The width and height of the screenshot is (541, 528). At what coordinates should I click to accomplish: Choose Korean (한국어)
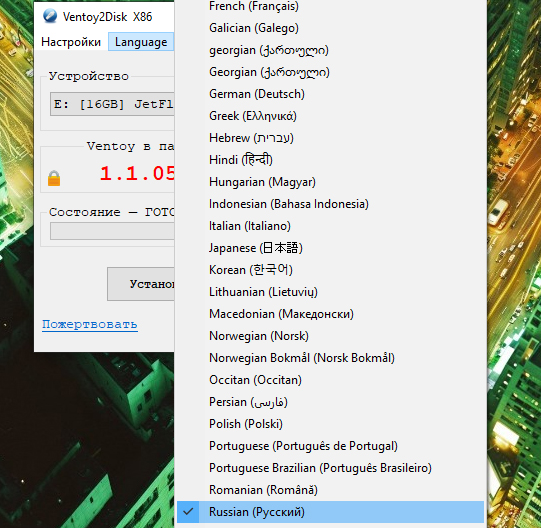330,270
